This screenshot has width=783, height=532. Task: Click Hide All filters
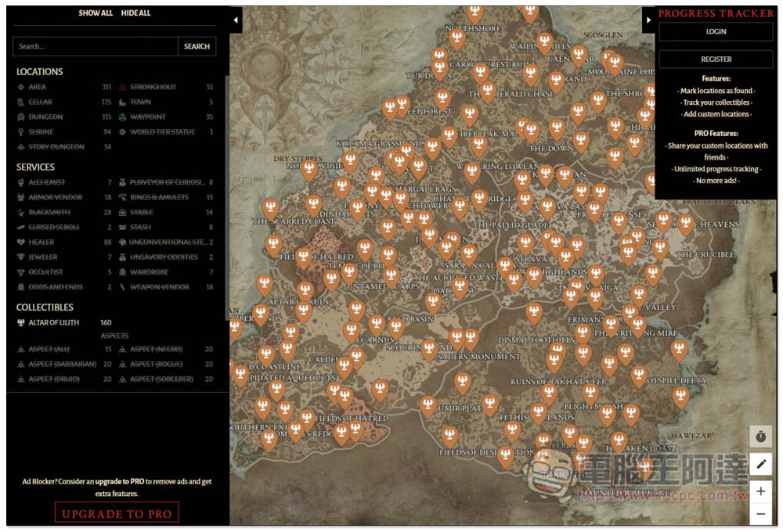135,13
